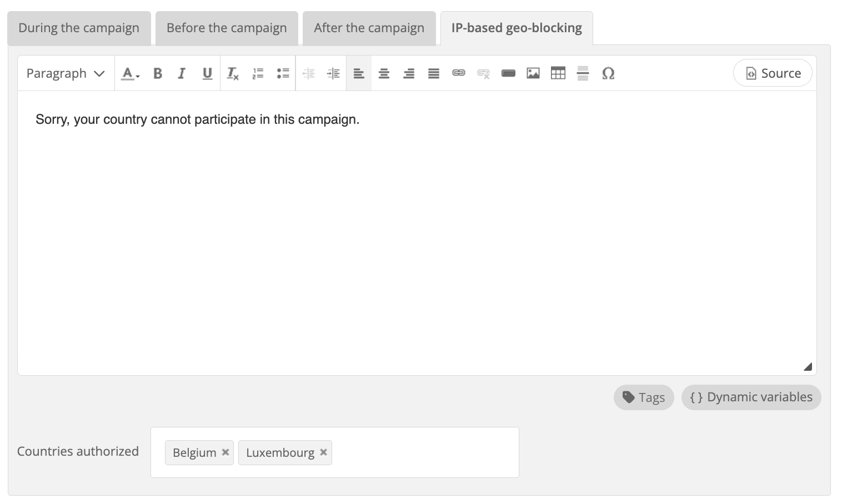842x504 pixels.
Task: Justify the text alignment
Action: pos(434,73)
